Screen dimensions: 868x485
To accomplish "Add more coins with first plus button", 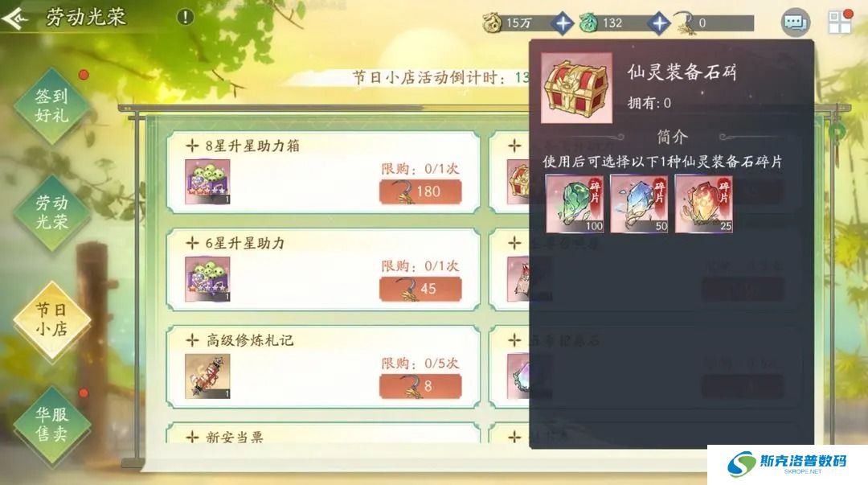I will click(563, 23).
